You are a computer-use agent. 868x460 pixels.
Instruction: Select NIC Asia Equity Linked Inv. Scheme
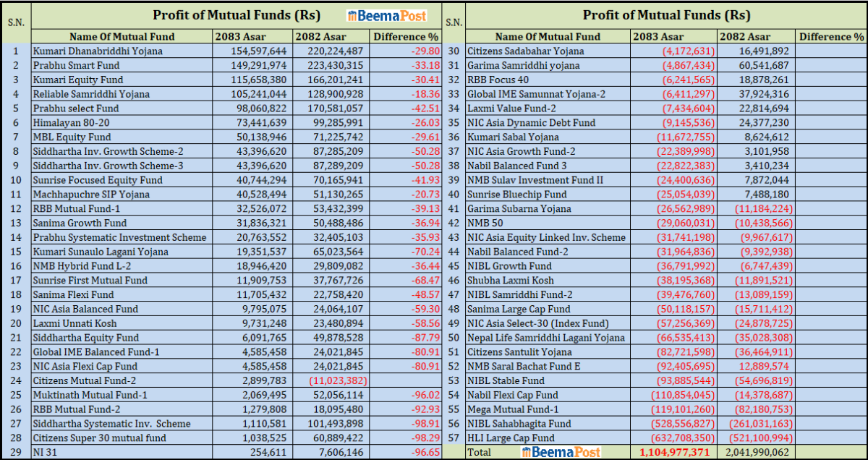pyautogui.click(x=546, y=237)
